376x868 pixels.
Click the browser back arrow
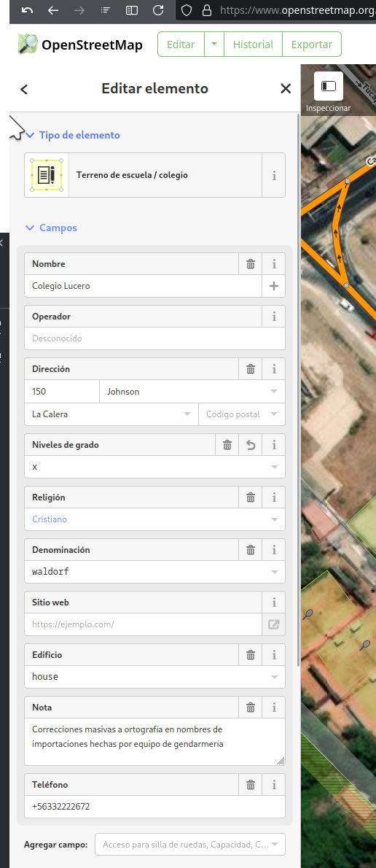pos(53,10)
